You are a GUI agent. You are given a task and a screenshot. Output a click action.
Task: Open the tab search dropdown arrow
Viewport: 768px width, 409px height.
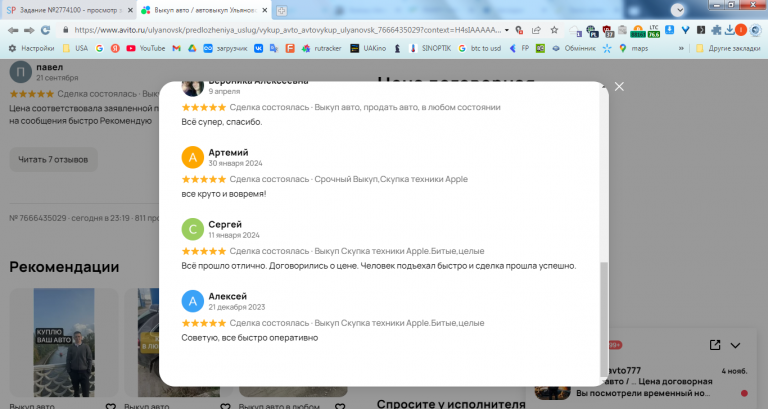(x=678, y=10)
